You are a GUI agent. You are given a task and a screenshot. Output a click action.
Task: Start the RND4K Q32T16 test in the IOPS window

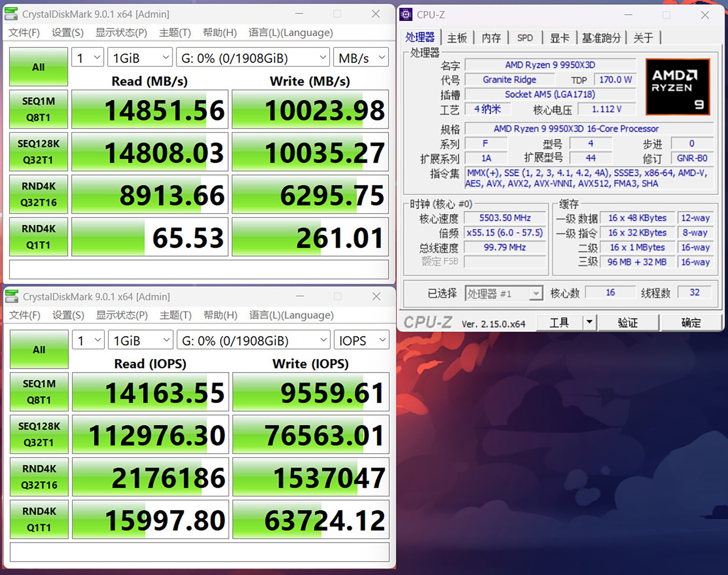[x=39, y=476]
